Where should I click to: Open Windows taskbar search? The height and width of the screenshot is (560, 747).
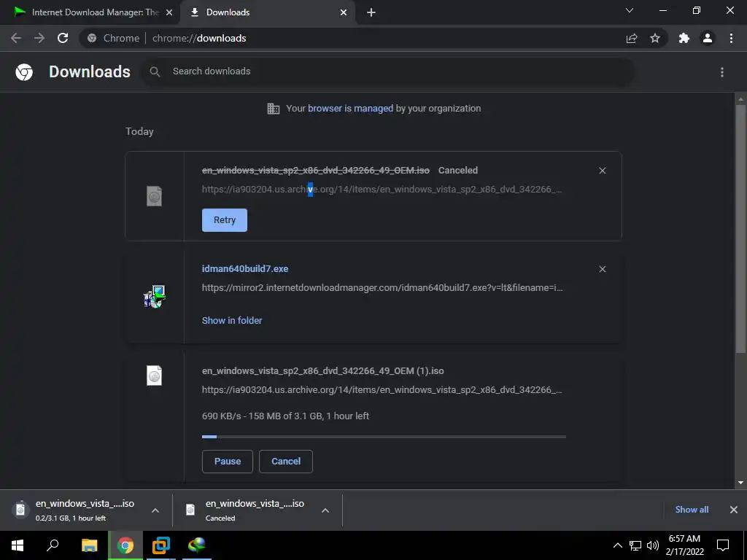click(x=53, y=545)
